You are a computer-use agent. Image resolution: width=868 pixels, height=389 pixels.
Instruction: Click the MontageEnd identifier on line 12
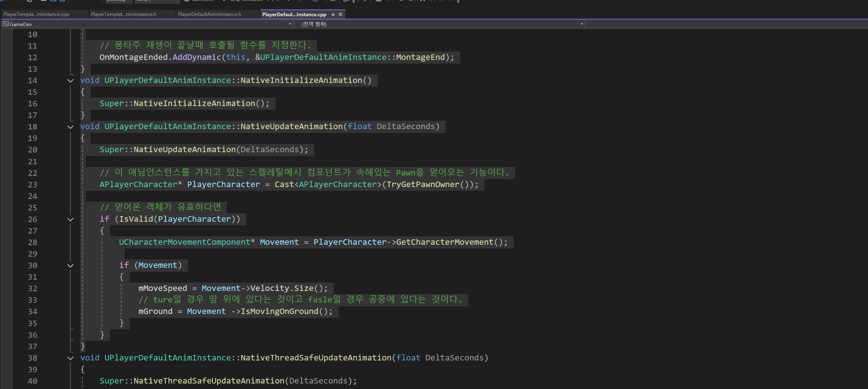420,57
